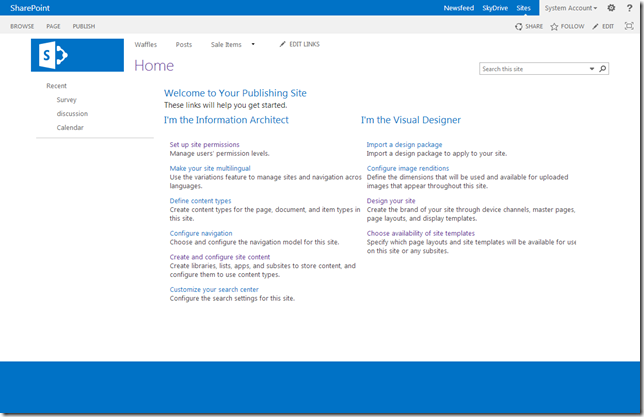Image resolution: width=644 pixels, height=417 pixels.
Task: Expand the Sale Items navigation dropdown
Action: click(253, 44)
